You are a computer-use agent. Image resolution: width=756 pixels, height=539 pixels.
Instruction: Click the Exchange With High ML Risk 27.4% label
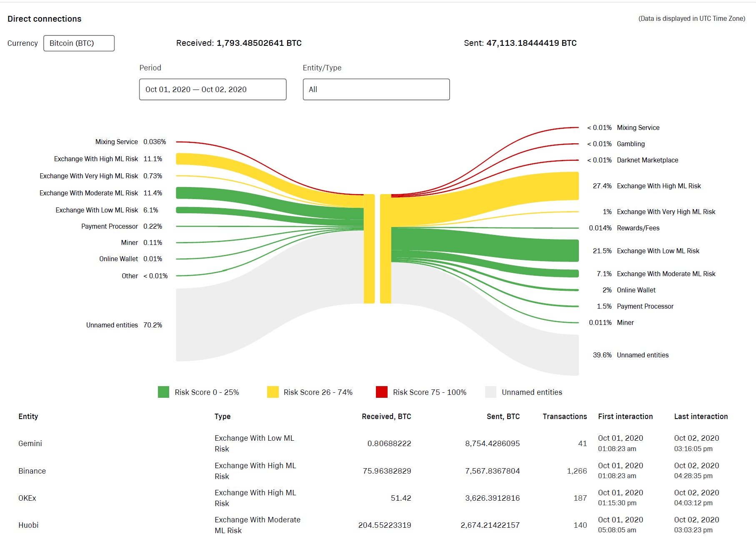tap(658, 186)
